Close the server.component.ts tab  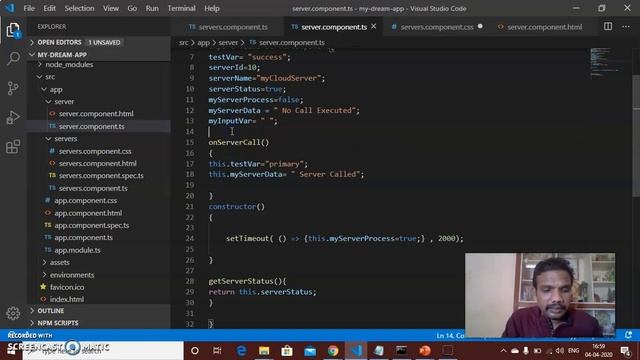[373, 27]
